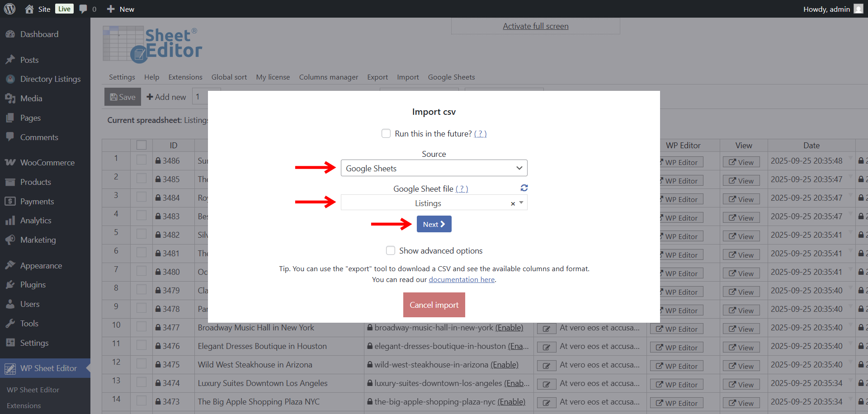Viewport: 868px width, 414px height.
Task: Open the Source dropdown
Action: tap(434, 168)
